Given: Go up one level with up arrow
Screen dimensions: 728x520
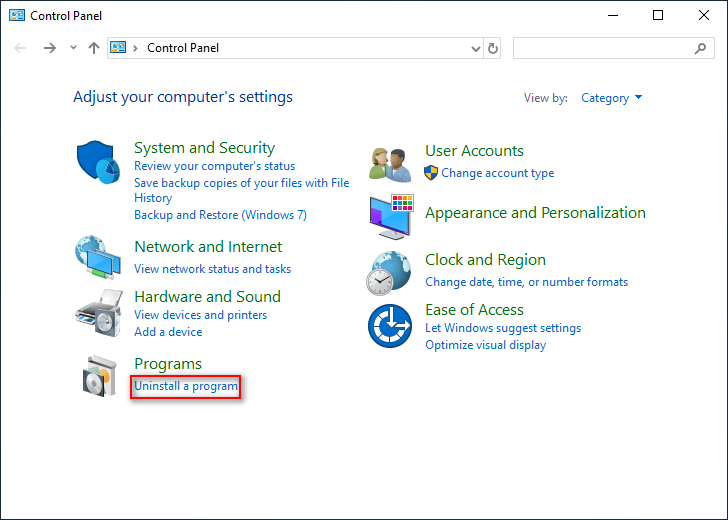Looking at the screenshot, I should click(x=94, y=48).
